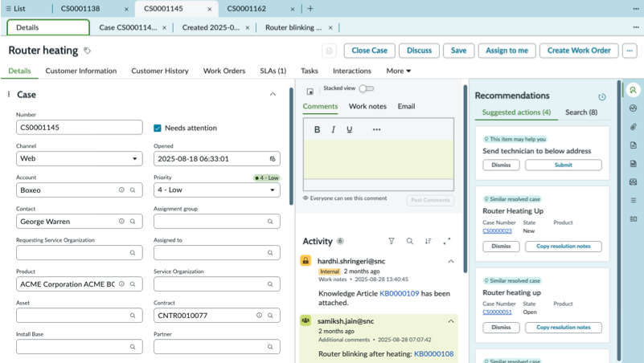644x363 pixels.
Task: Open more formatting options in comment editor
Action: [x=376, y=129]
